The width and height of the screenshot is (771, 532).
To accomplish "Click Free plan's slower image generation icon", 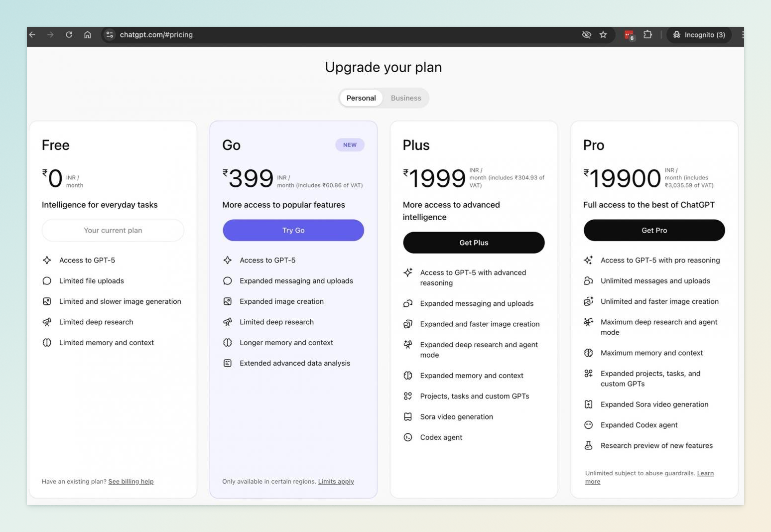I will click(47, 301).
